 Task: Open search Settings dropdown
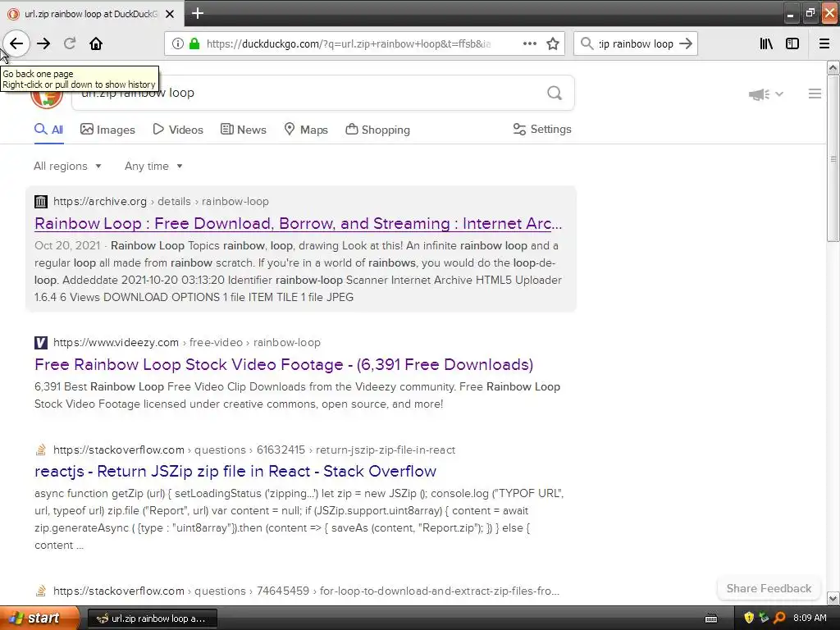(542, 129)
